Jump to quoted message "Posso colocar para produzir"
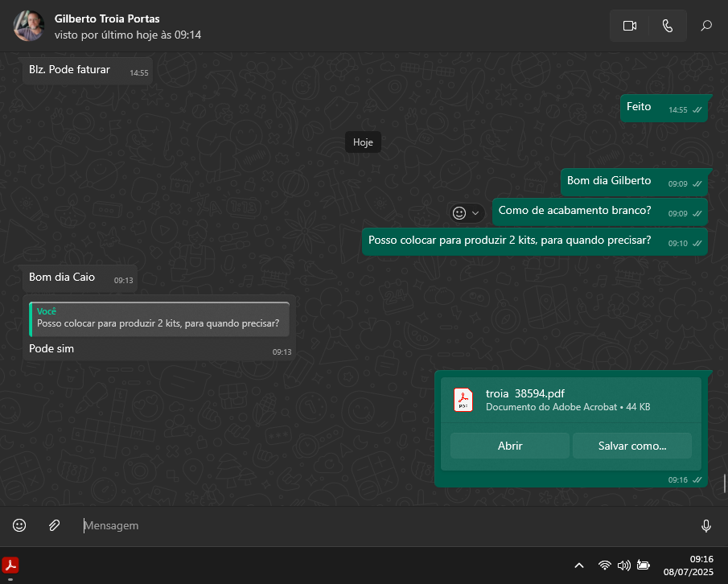 point(158,319)
